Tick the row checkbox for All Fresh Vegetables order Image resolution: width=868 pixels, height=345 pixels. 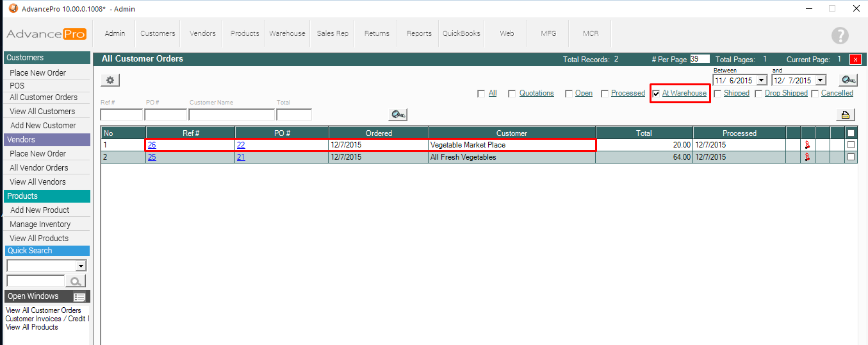851,157
